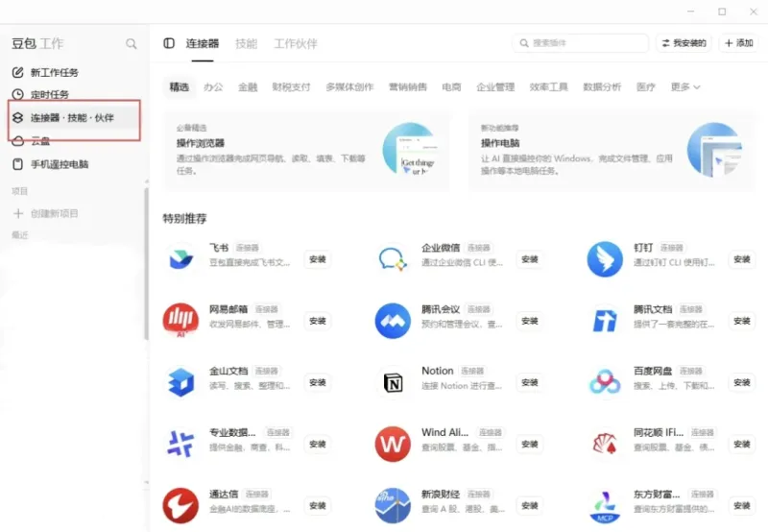The width and height of the screenshot is (768, 532).
Task: Click the 飞书 connector icon
Action: [x=180, y=259]
